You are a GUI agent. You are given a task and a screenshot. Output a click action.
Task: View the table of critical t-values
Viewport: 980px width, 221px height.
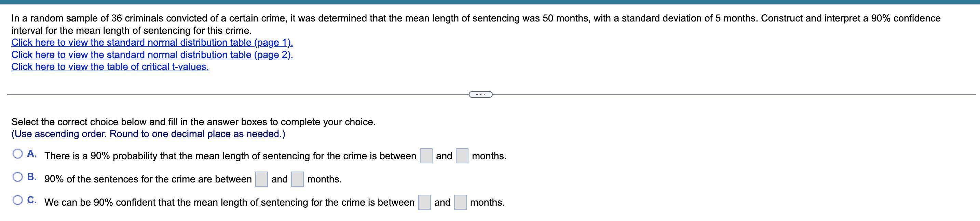110,67
